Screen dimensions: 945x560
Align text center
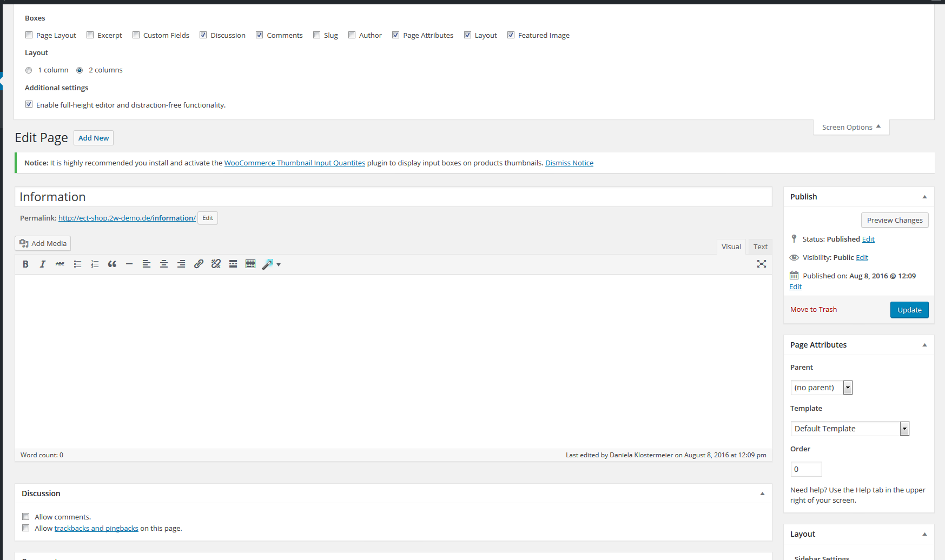(164, 264)
